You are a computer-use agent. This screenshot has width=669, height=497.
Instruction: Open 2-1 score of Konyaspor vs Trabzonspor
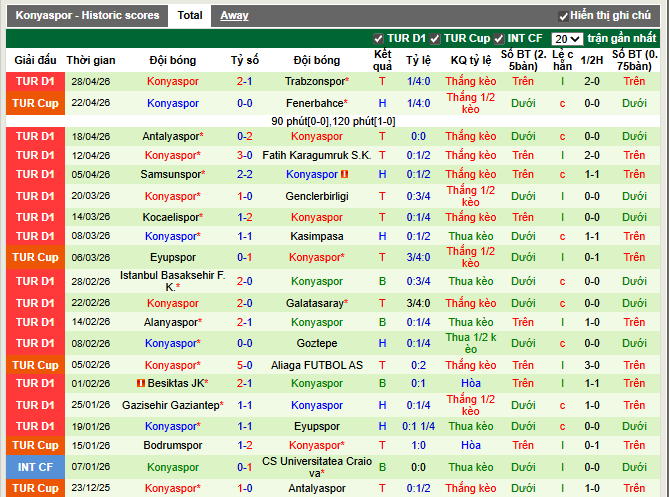pos(244,81)
